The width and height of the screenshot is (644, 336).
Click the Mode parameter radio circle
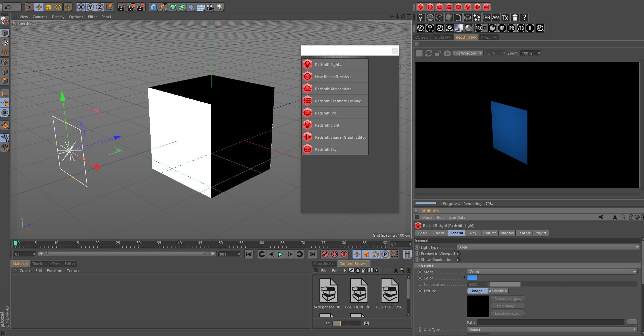pyautogui.click(x=420, y=272)
